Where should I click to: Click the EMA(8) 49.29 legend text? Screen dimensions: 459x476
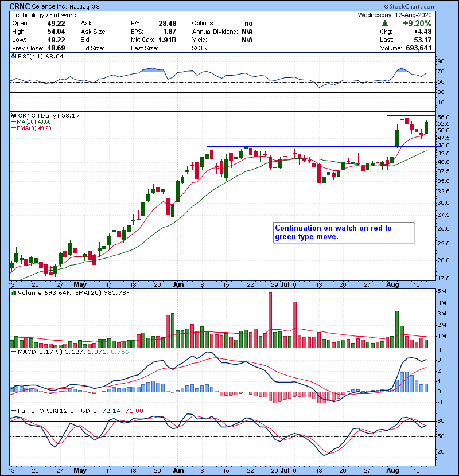[34, 128]
